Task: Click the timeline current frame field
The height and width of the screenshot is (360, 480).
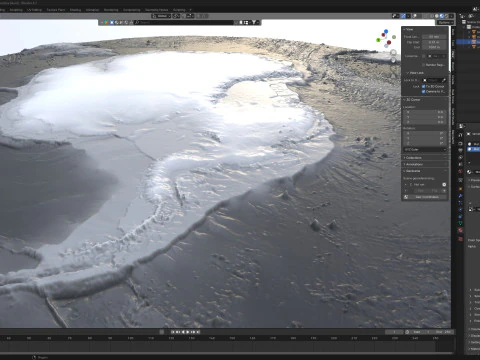Action: pyautogui.click(x=394, y=332)
